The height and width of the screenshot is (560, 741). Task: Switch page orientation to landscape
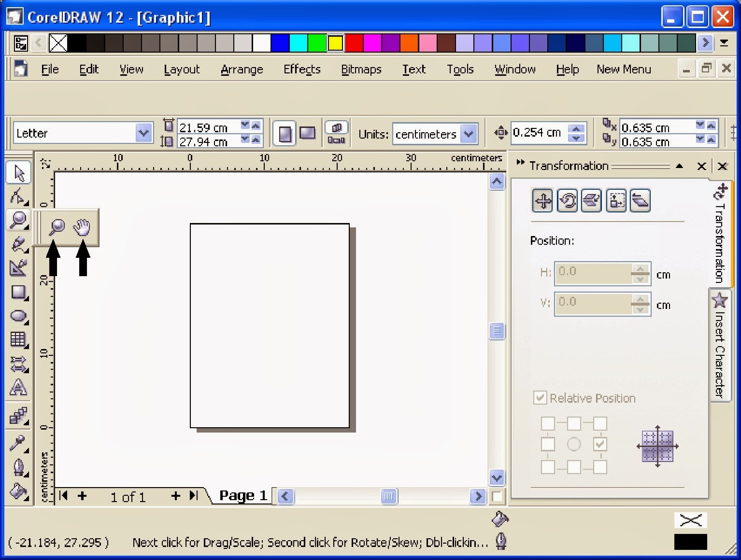tap(308, 133)
